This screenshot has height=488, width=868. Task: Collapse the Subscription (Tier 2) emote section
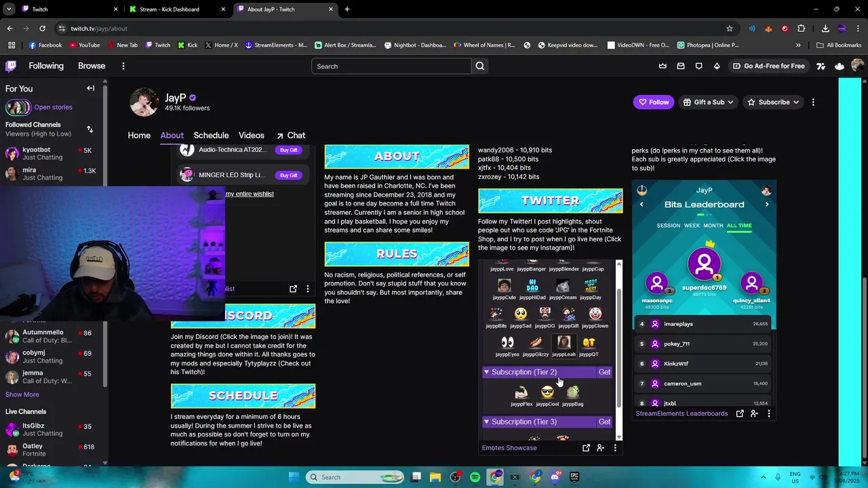click(486, 372)
